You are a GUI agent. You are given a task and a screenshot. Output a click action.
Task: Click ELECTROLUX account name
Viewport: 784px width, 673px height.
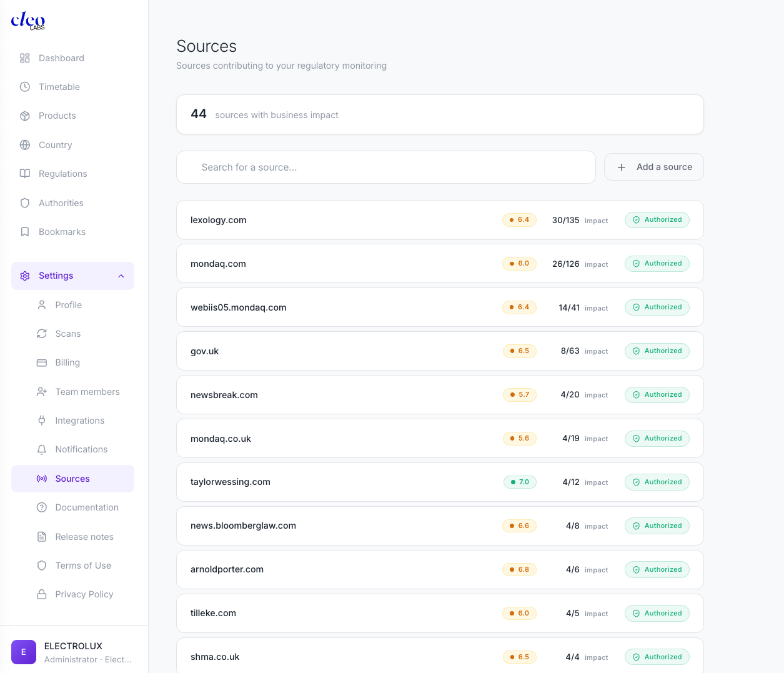(73, 646)
